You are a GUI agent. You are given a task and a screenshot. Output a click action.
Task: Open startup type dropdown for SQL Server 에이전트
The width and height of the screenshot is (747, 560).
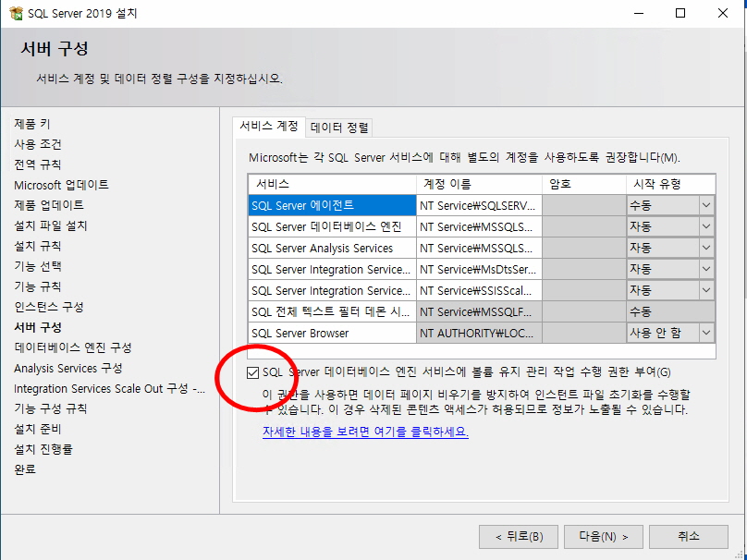(x=706, y=206)
